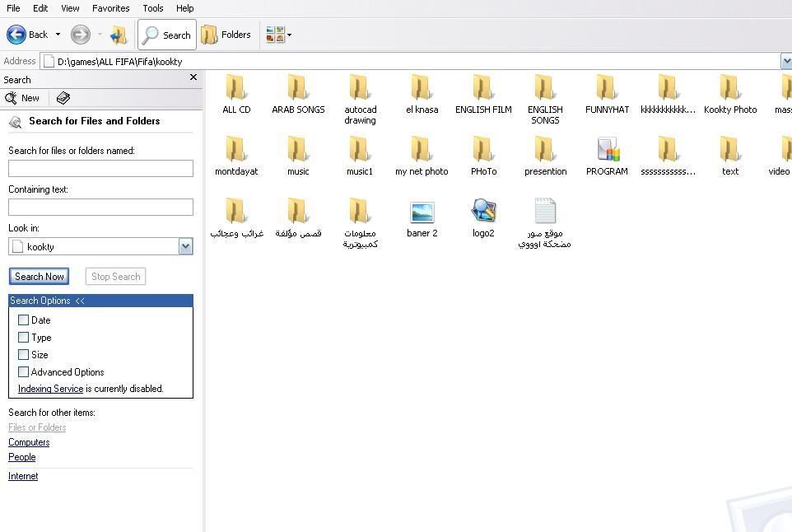Search for Computers link
The height and width of the screenshot is (532, 792).
click(29, 442)
